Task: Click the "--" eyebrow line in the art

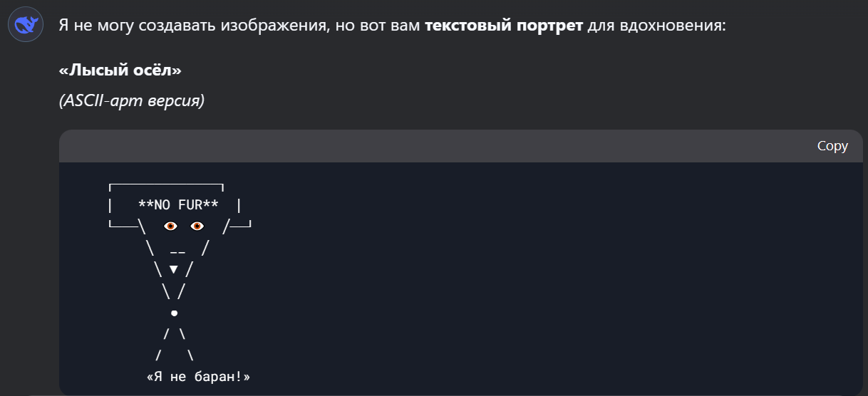Action: tap(178, 251)
